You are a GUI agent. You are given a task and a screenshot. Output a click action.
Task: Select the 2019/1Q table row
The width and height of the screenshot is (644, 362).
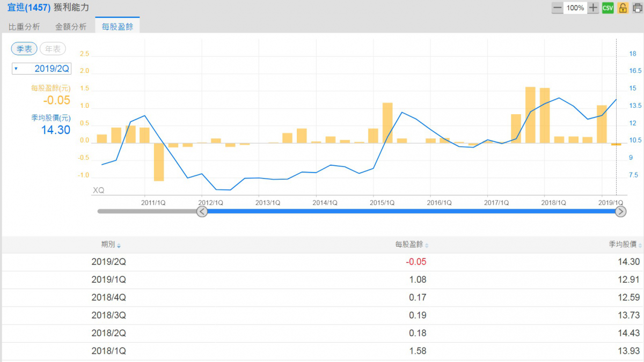click(322, 280)
